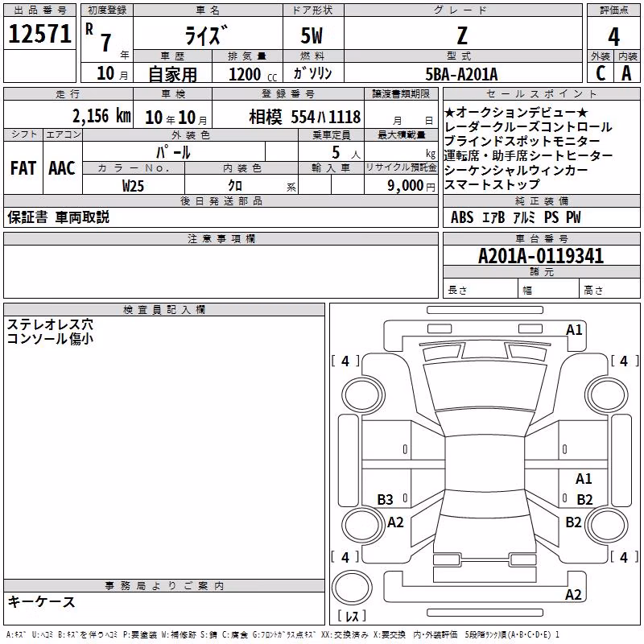Click ★オークションデビュー★ sales point
The width and height of the screenshot is (644, 644).
(x=516, y=112)
